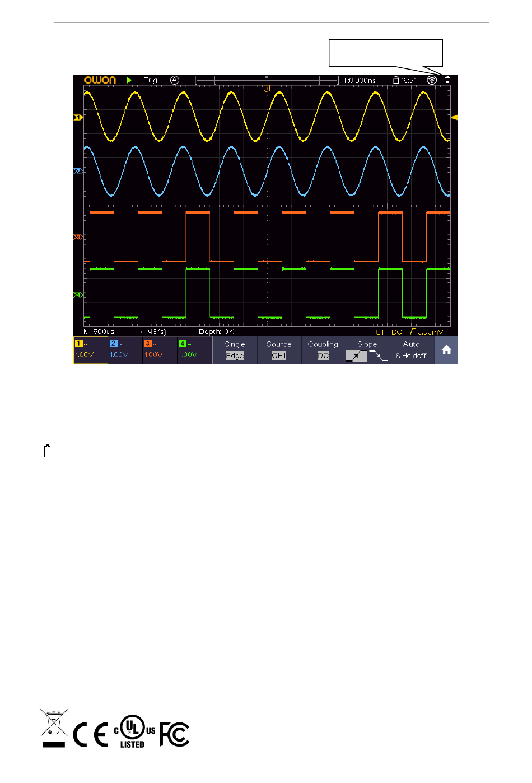This screenshot has height=783, width=532.
Task: Select channel 1 1.00V settings box
Action: pos(91,350)
